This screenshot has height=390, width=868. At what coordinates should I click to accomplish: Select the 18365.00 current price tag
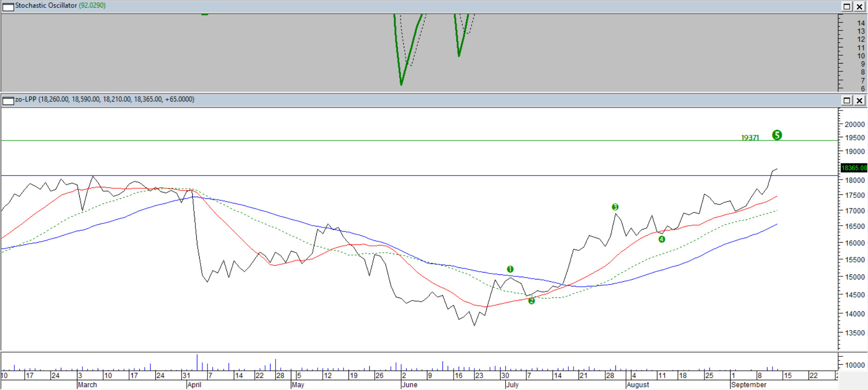point(854,168)
